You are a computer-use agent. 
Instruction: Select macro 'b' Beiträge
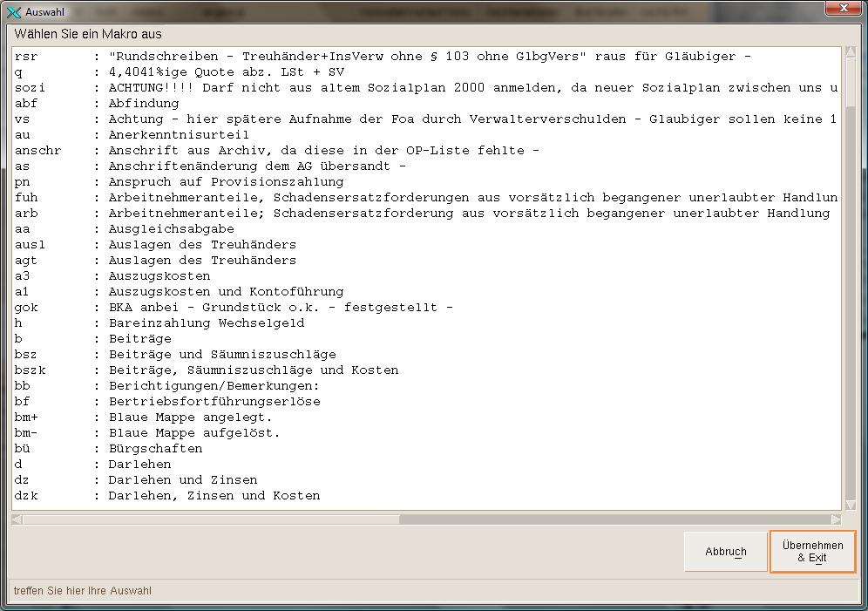(x=426, y=339)
